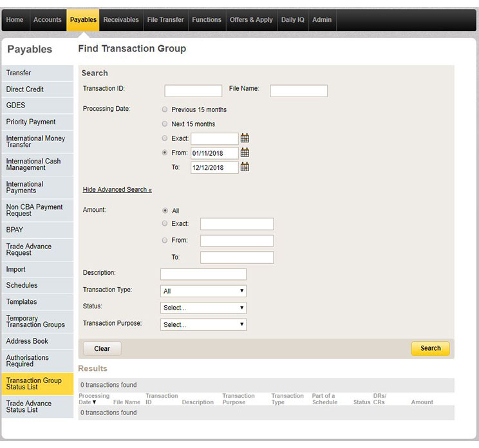
Task: Open GDES in the sidebar
Action: 37,106
